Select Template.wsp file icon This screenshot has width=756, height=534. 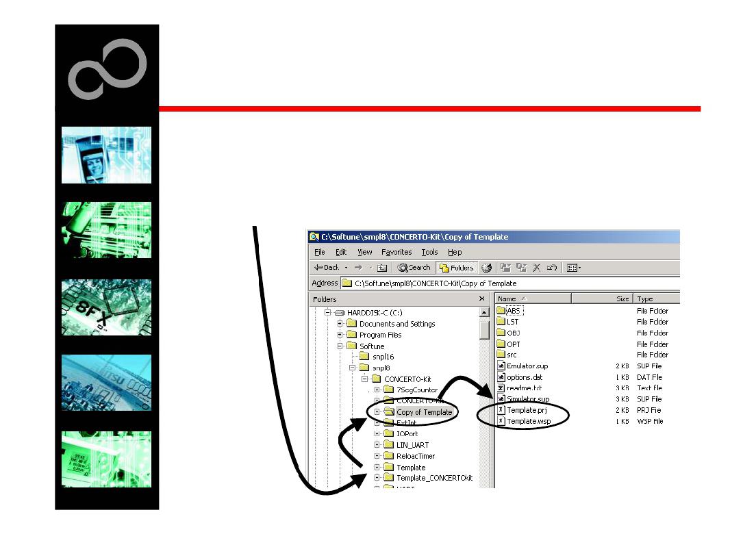(x=501, y=421)
